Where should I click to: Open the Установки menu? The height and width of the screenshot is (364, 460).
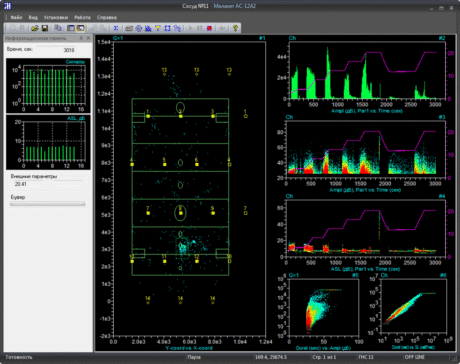pyautogui.click(x=56, y=17)
